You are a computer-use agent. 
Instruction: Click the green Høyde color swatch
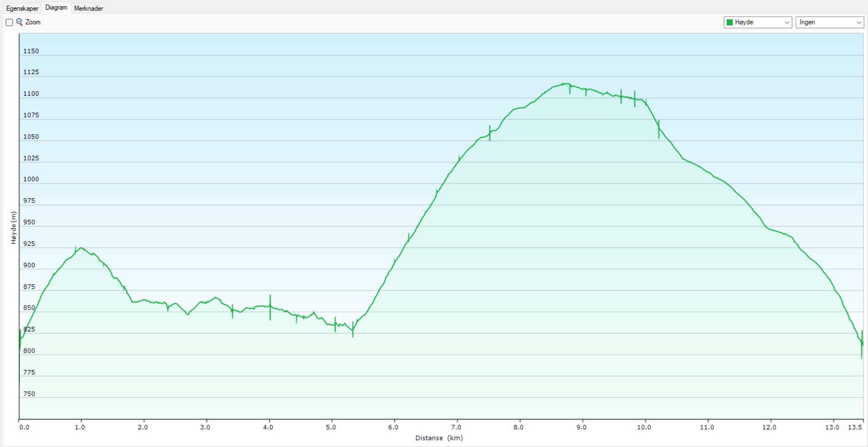coord(730,22)
